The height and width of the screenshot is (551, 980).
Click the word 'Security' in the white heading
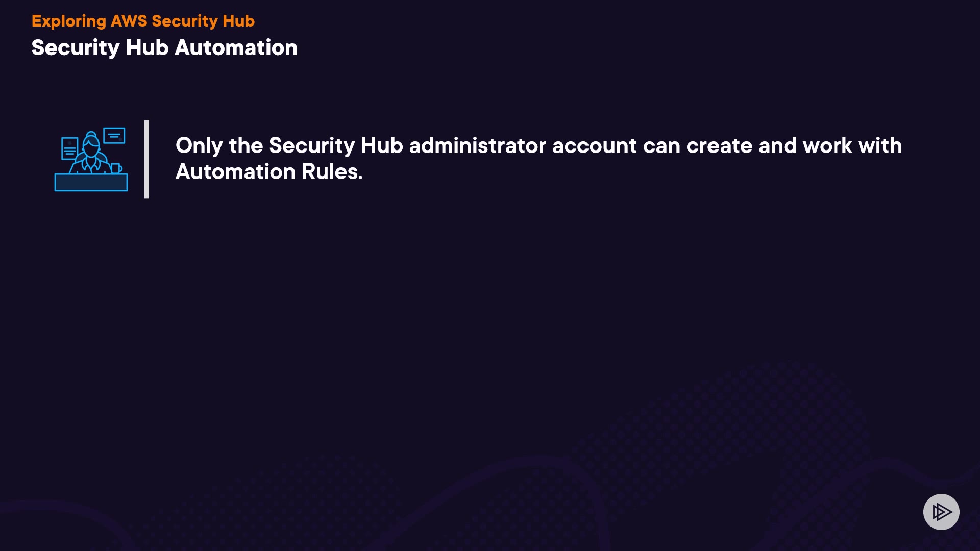[76, 47]
